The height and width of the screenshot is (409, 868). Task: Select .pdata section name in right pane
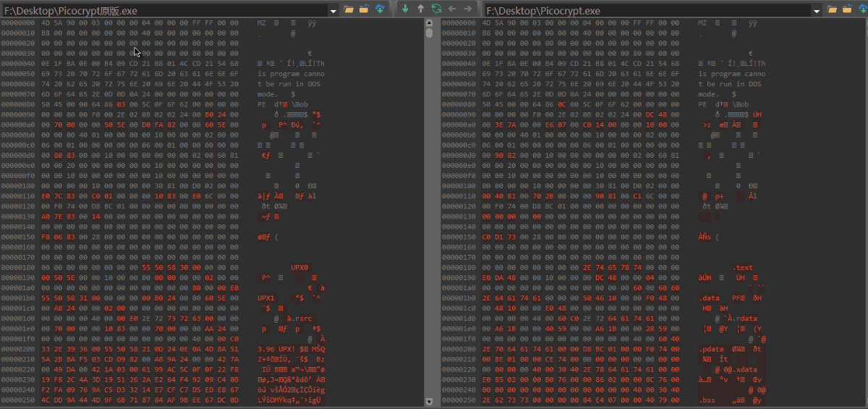[712, 348]
